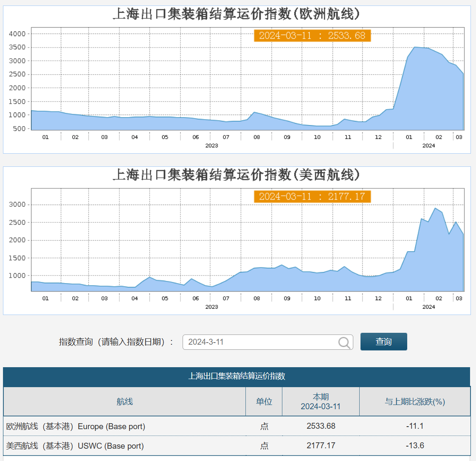Viewport: 476px width, 461px height.
Task: Select the USWC (Base port) row name
Action: (75, 446)
